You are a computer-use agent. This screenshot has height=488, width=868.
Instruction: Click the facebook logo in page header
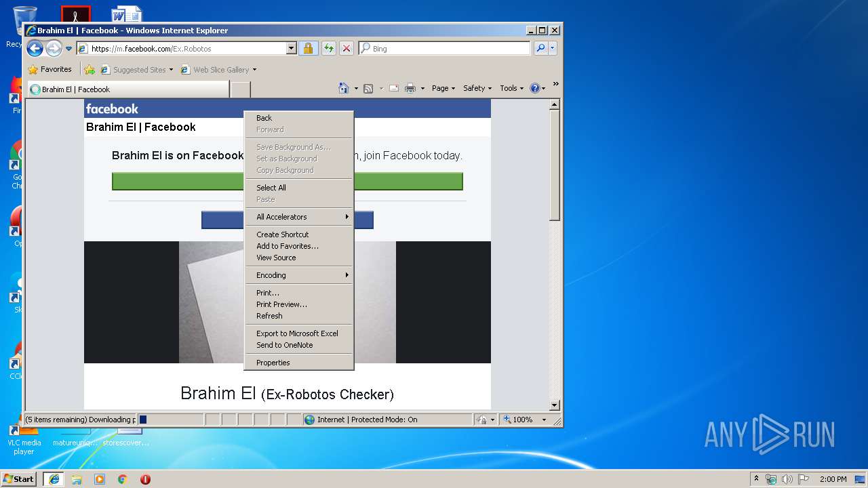point(112,108)
